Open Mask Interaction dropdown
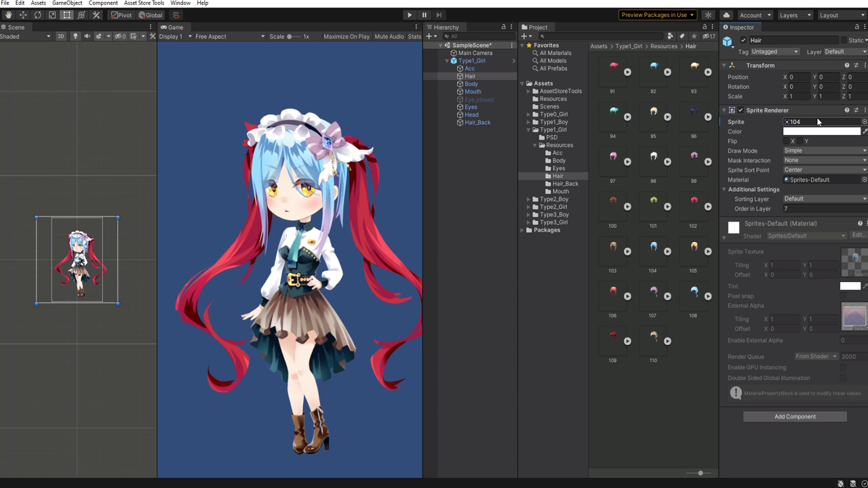Viewport: 868px width, 488px height. [x=825, y=160]
